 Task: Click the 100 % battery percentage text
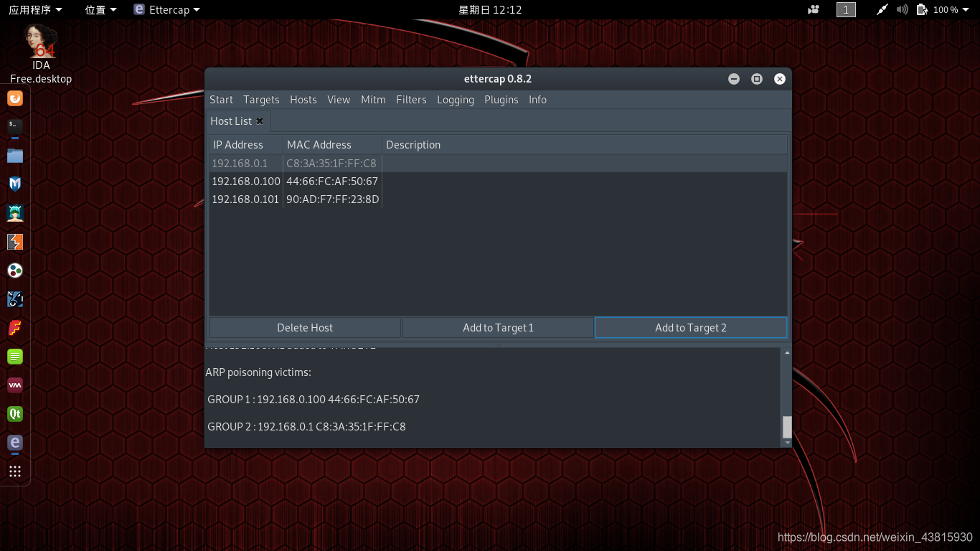point(946,9)
